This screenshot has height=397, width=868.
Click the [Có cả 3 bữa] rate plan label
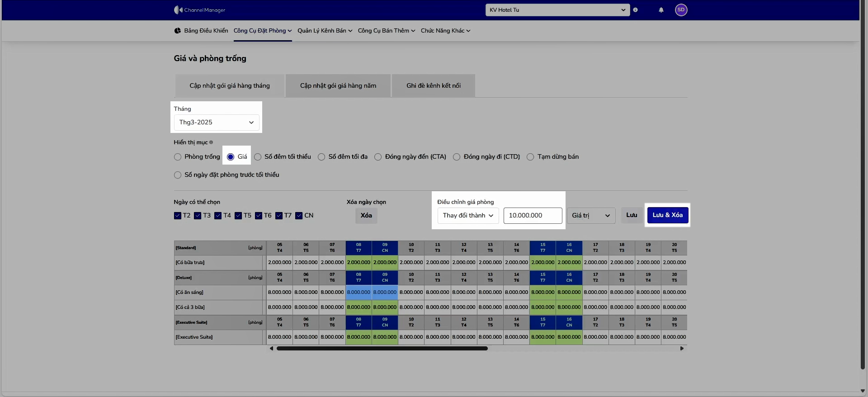(190, 307)
